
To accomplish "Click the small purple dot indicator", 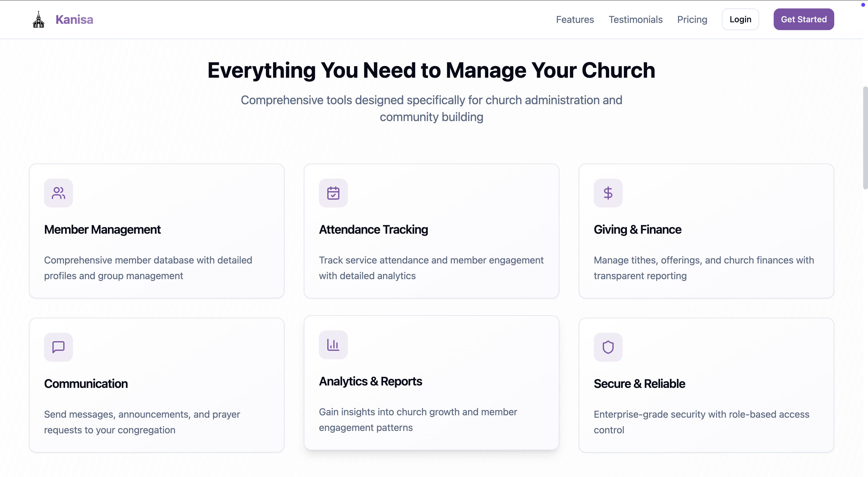I will 863,5.
